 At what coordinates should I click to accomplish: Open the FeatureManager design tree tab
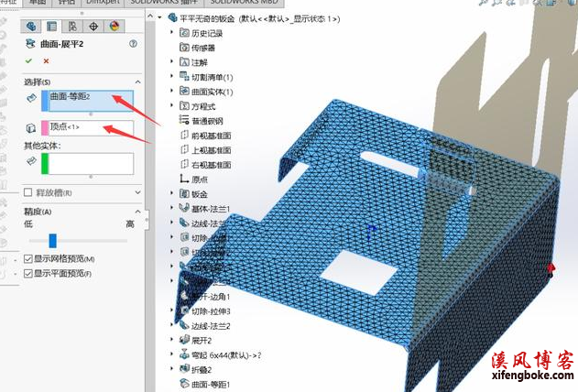(x=31, y=27)
